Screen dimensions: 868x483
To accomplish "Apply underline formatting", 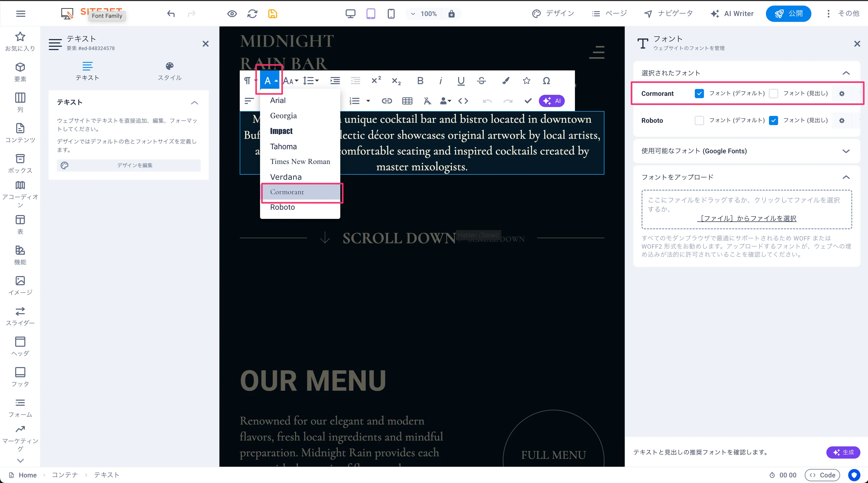I will pos(461,81).
